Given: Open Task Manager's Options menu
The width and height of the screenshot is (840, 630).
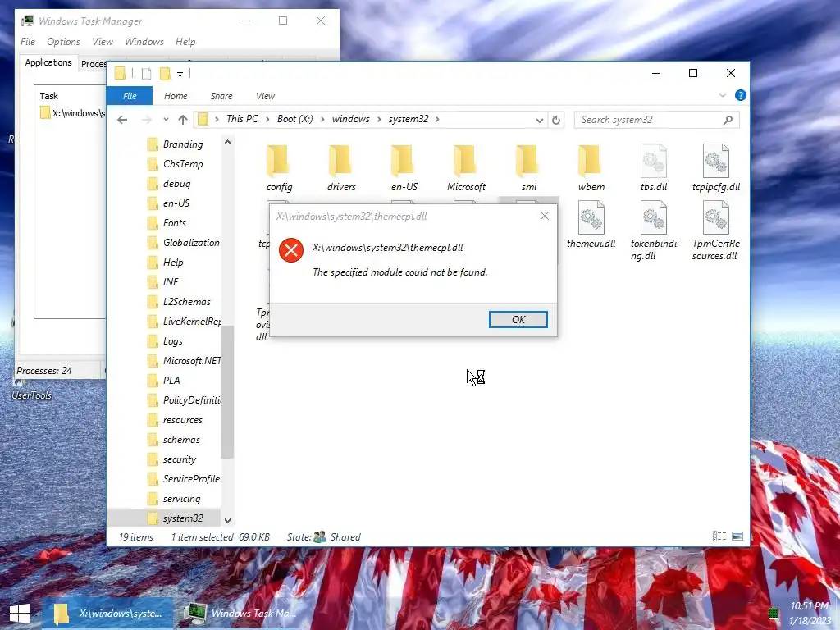Looking at the screenshot, I should click(x=63, y=41).
